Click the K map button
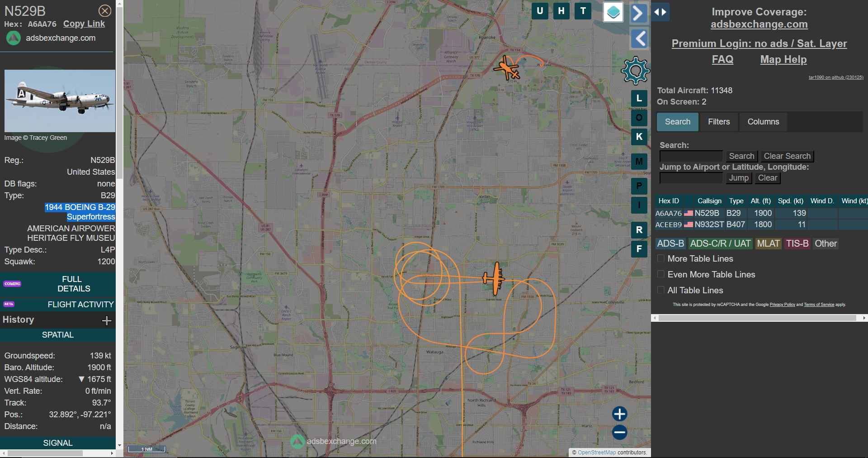The image size is (868, 458). pyautogui.click(x=639, y=137)
